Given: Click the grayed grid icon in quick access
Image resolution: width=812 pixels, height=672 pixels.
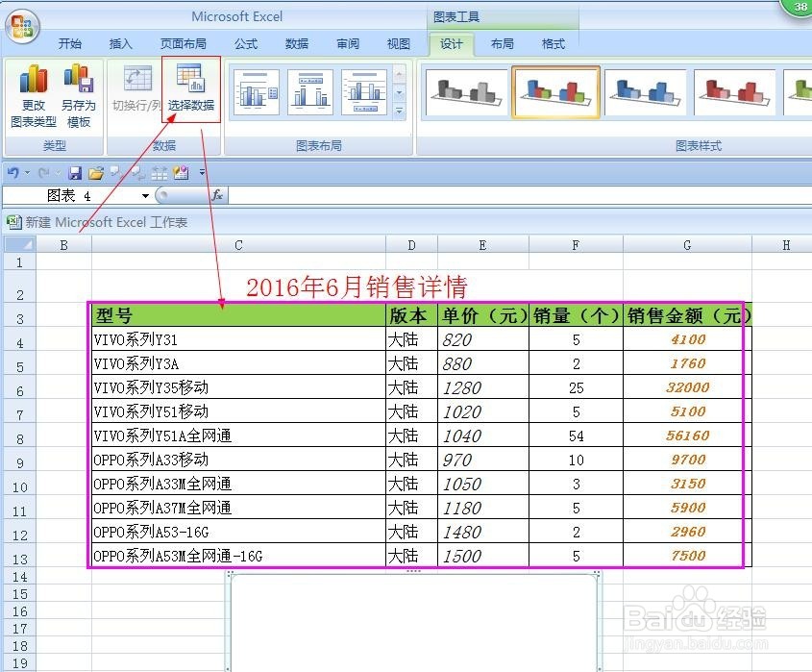Looking at the screenshot, I should (x=159, y=172).
